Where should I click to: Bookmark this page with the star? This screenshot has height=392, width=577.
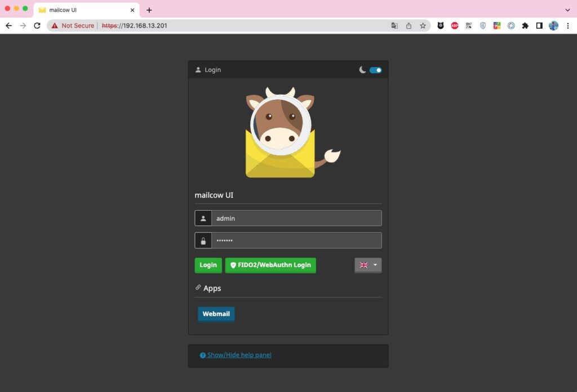coord(423,26)
